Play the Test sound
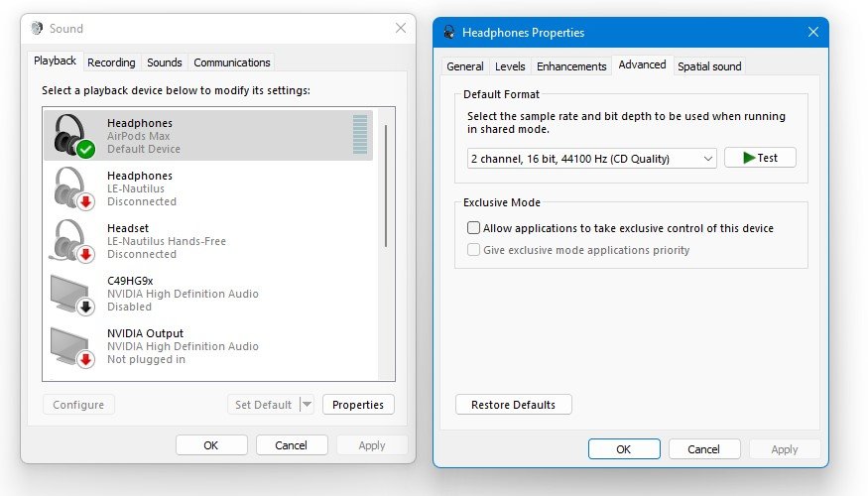The height and width of the screenshot is (496, 868). pyautogui.click(x=760, y=158)
